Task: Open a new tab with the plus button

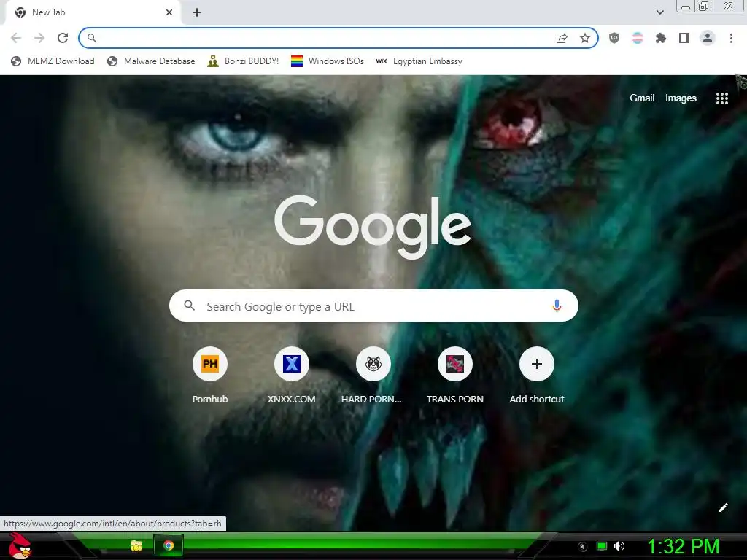Action: click(x=197, y=12)
